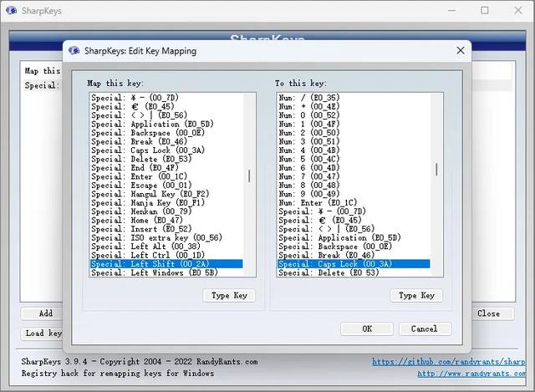The image size is (535, 392).
Task: Select 'Num: 5 (00_4C)' in To this key list
Action: [354, 159]
